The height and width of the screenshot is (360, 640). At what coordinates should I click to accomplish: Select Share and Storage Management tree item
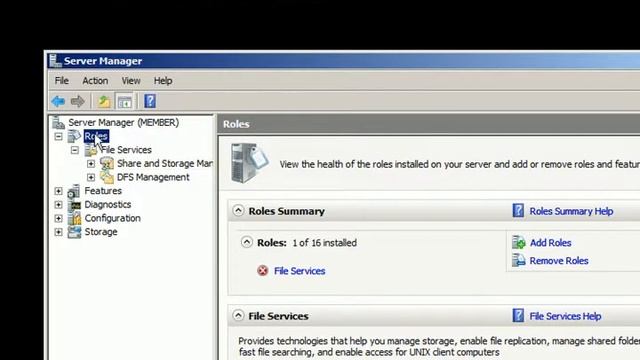[164, 164]
